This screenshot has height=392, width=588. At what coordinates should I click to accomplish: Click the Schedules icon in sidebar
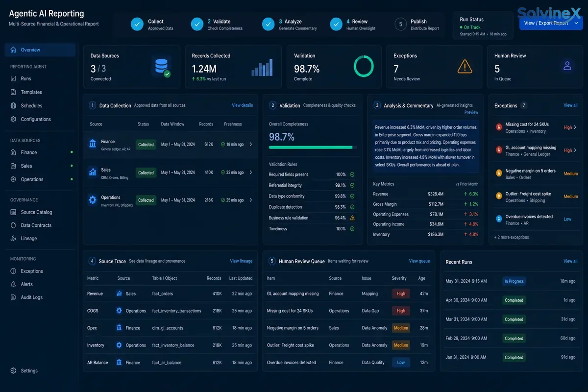(13, 106)
